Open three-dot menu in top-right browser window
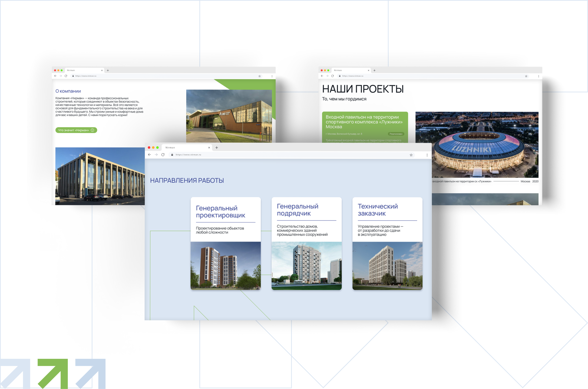The image size is (588, 389). (538, 76)
